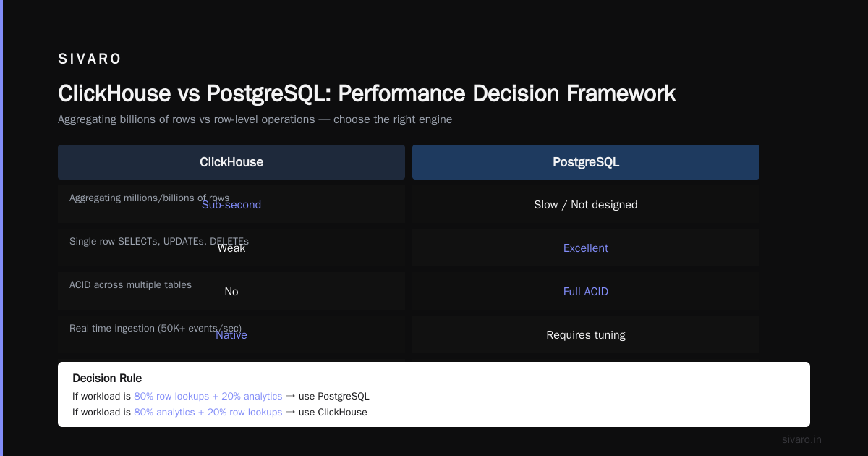Click '80% row lookups + 20% analytics' text
The height and width of the screenshot is (456, 868).
coord(208,397)
